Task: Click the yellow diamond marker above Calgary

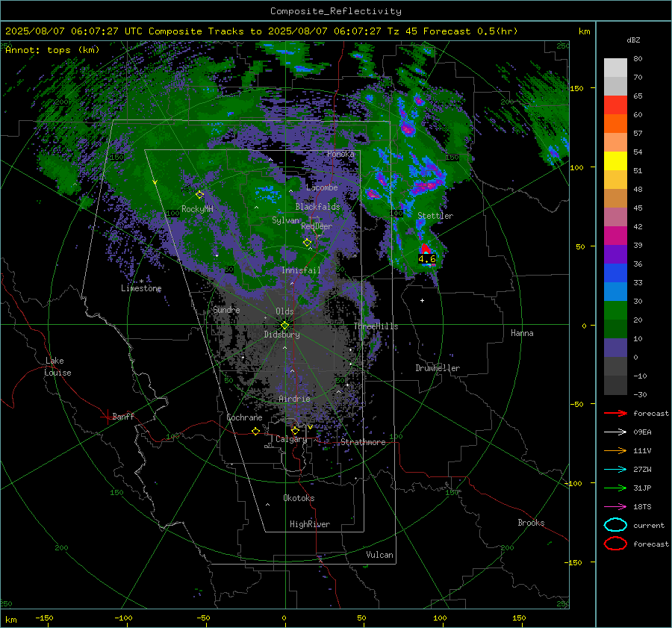Action: 295,430
